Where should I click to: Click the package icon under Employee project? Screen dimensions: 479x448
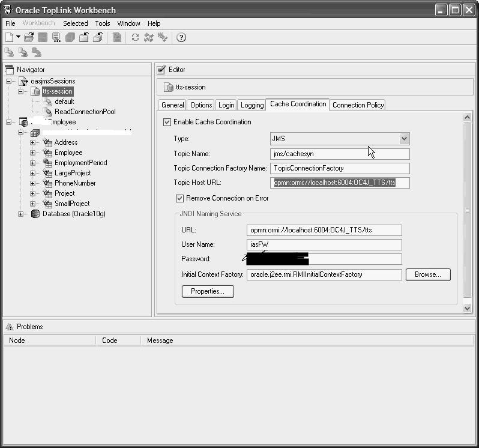[x=35, y=133]
